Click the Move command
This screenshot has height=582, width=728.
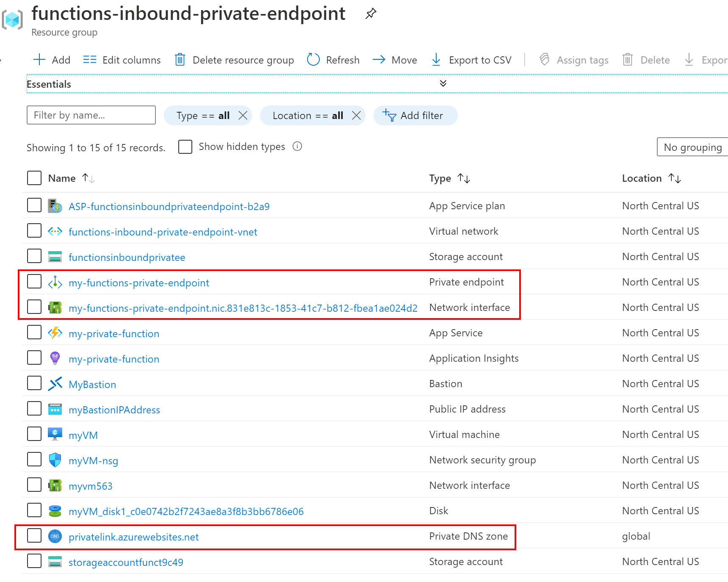(395, 60)
